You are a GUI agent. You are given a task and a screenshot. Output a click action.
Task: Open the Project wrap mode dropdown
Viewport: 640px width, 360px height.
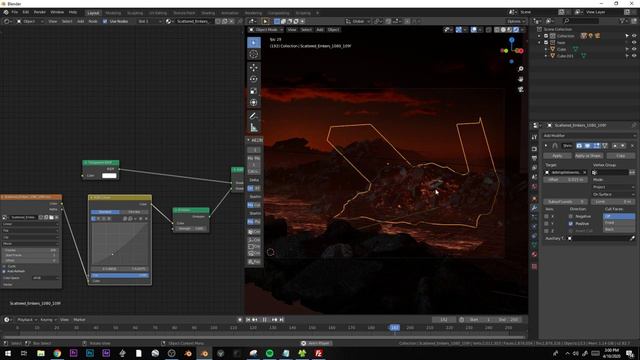coord(613,187)
